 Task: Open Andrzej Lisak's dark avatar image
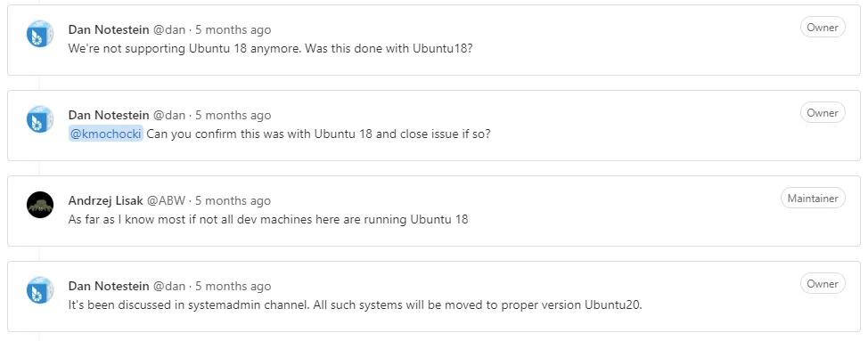(x=40, y=205)
